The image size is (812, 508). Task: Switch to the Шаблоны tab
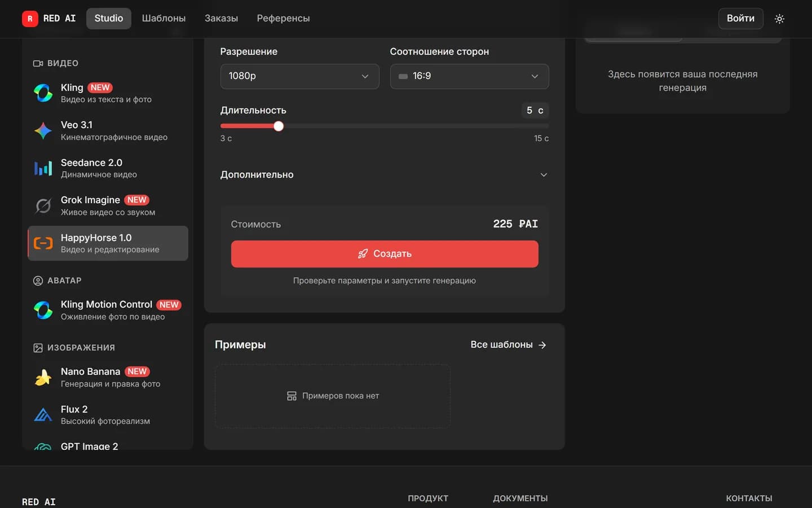click(x=164, y=19)
